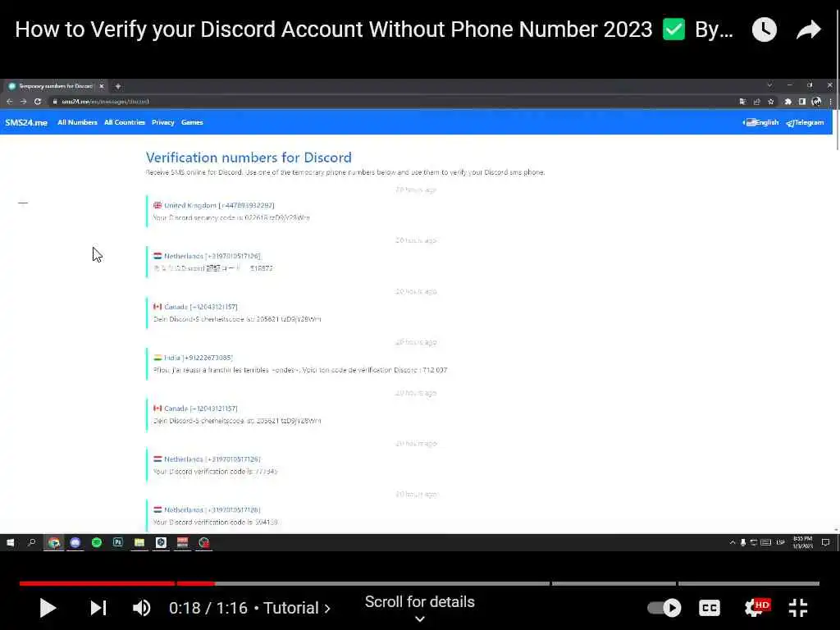The height and width of the screenshot is (630, 840).
Task: Open the United Kingdom number link
Action: point(214,205)
